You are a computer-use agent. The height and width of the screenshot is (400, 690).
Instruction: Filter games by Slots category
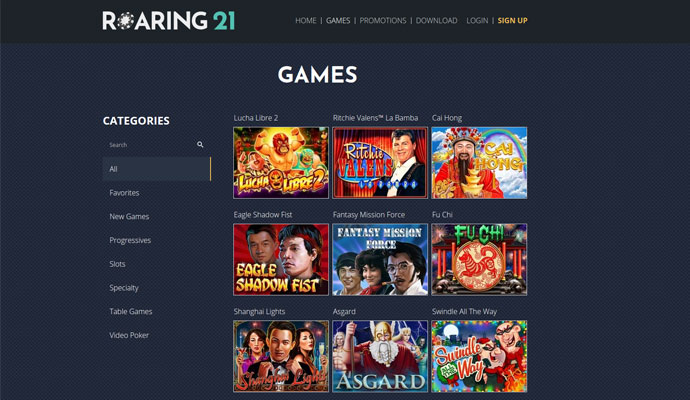(117, 264)
